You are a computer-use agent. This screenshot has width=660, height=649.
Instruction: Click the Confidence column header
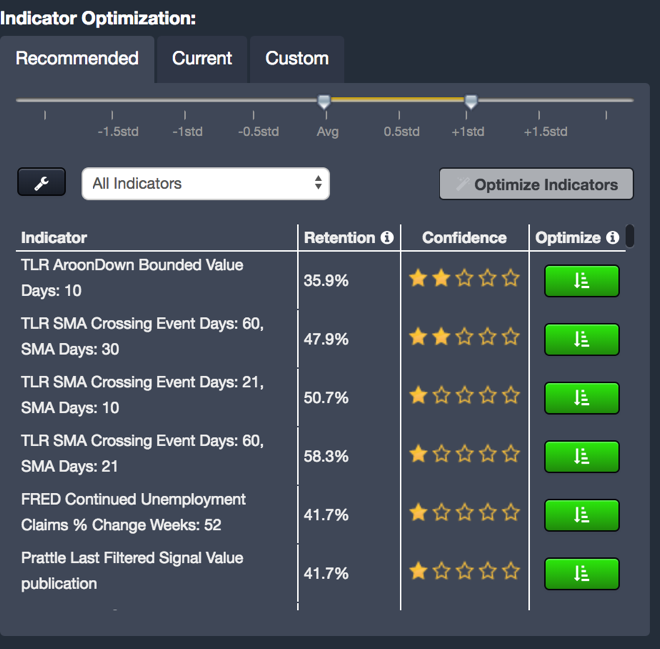click(x=464, y=238)
